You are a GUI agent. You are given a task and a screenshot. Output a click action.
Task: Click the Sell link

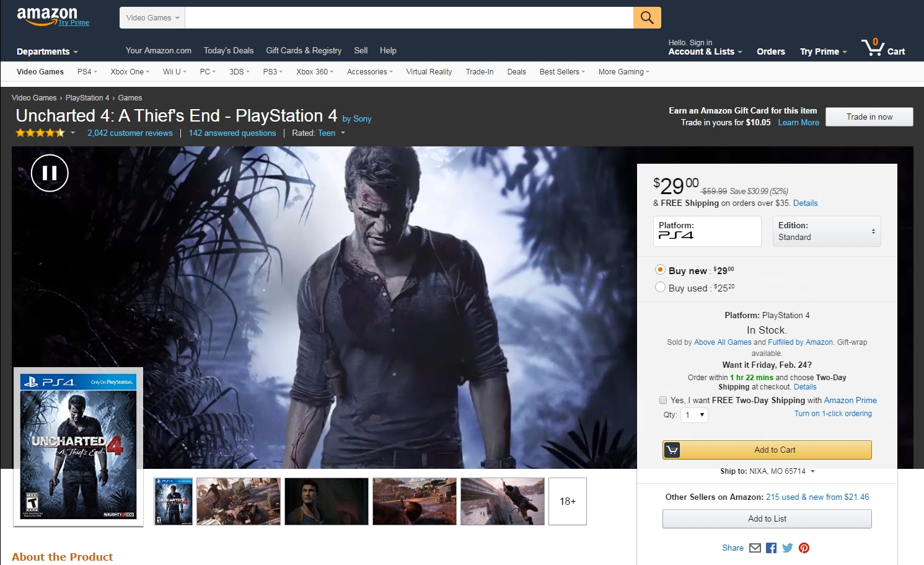361,51
